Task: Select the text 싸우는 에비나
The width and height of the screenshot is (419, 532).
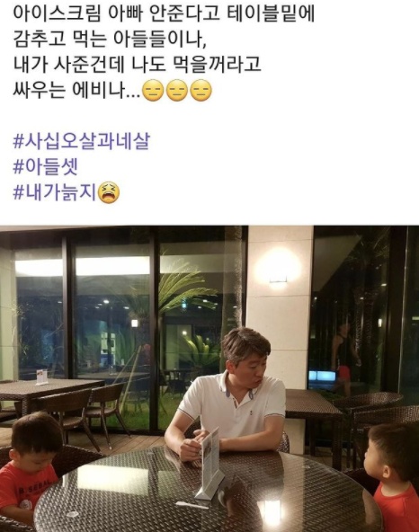Action: click(x=76, y=90)
